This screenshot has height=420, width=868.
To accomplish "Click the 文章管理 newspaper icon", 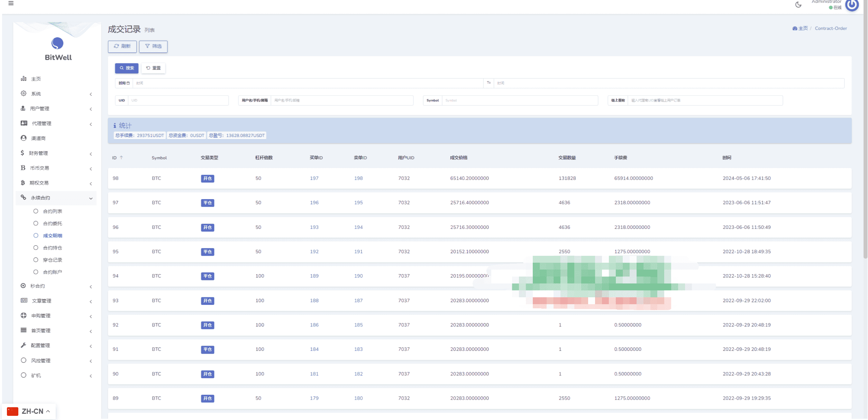I will click(24, 300).
